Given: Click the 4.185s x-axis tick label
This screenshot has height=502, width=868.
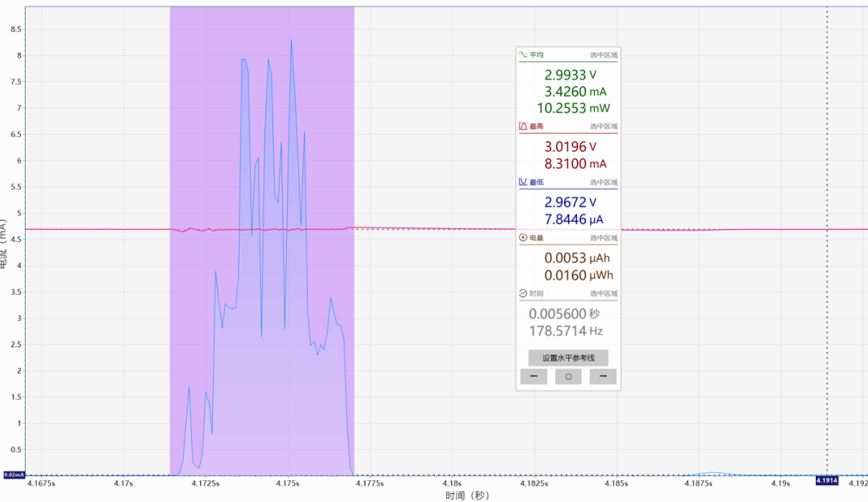Looking at the screenshot, I should point(616,484).
